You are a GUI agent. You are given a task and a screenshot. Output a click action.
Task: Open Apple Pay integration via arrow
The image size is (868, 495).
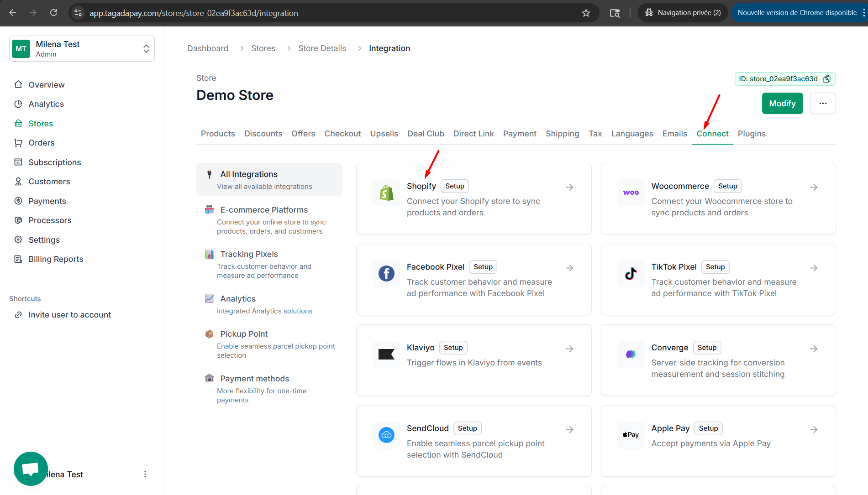[814, 429]
